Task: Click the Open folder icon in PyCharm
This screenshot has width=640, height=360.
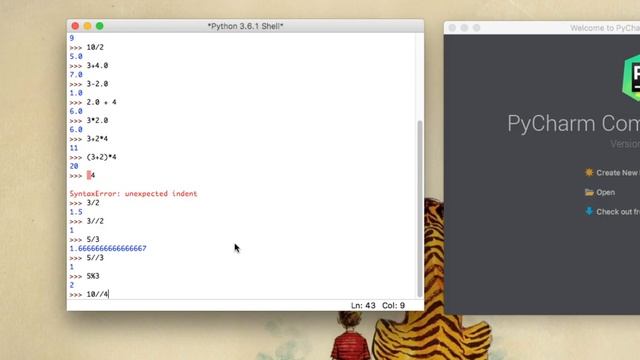Action: pyautogui.click(x=589, y=192)
